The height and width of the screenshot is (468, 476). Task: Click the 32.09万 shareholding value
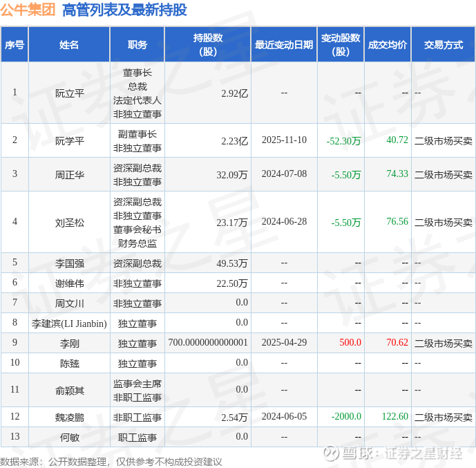232,175
